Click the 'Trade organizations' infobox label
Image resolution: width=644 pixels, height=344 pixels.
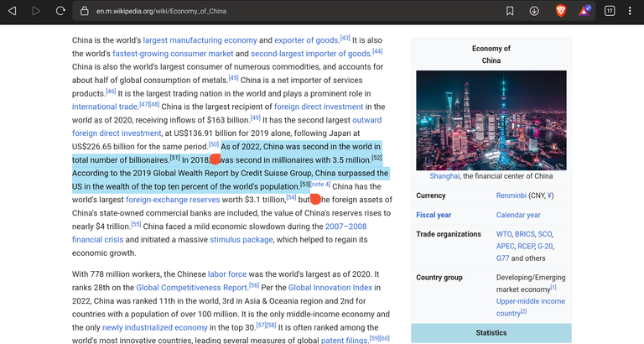point(449,234)
